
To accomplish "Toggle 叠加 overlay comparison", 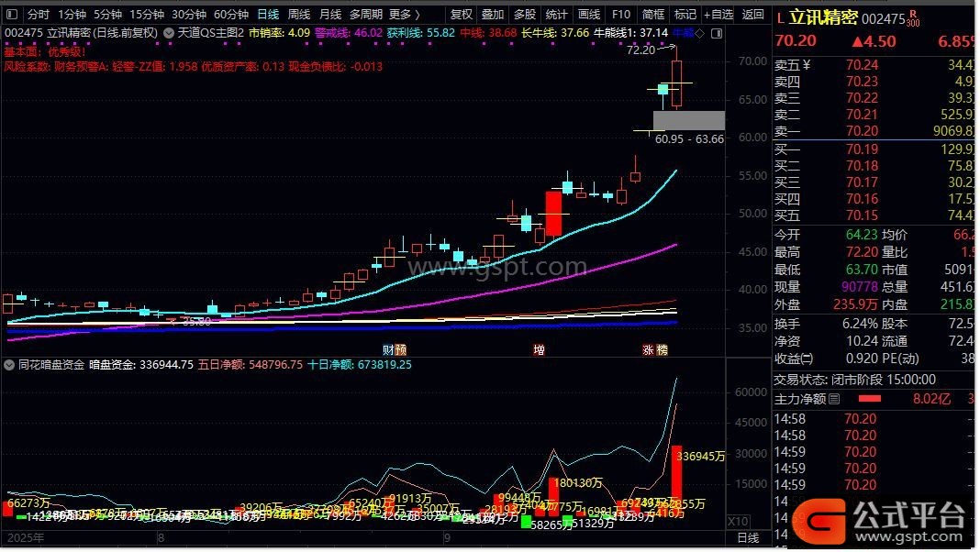I will (493, 15).
